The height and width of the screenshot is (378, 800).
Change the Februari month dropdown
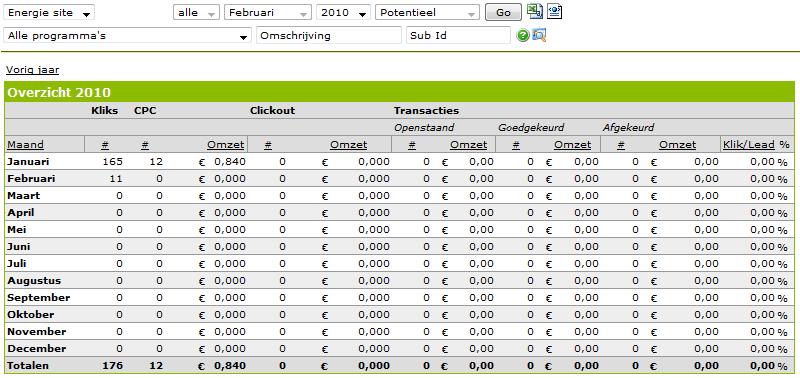coord(268,13)
